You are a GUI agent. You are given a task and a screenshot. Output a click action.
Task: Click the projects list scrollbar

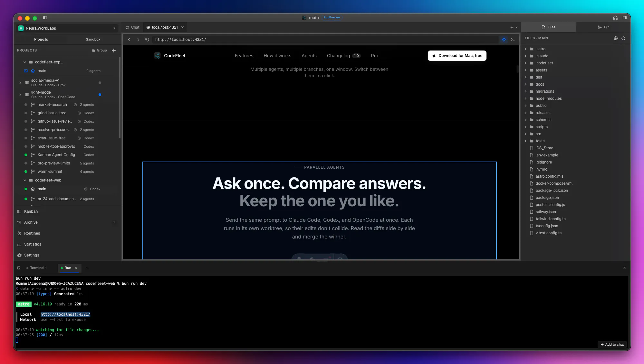120,98
